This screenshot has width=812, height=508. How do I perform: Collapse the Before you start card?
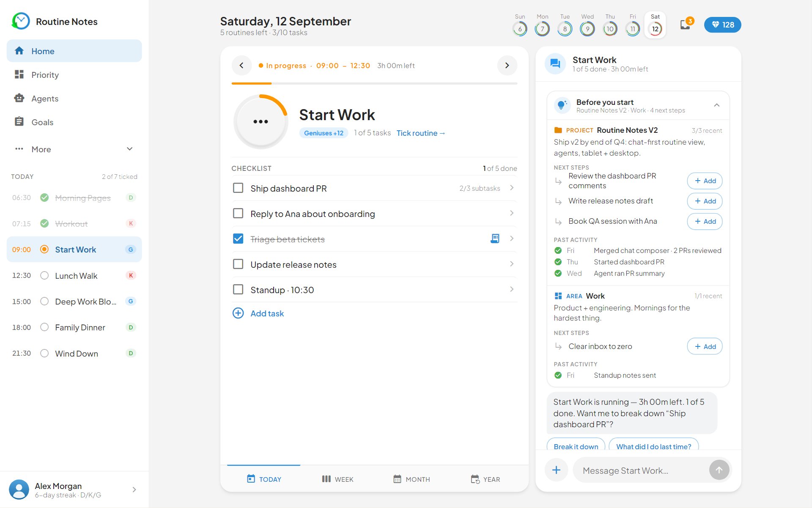pos(716,105)
